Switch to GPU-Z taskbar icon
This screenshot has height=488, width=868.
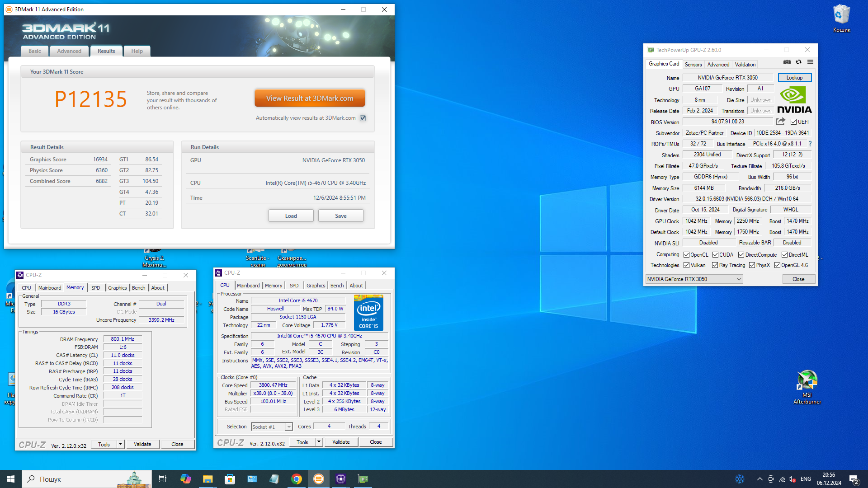click(x=363, y=479)
